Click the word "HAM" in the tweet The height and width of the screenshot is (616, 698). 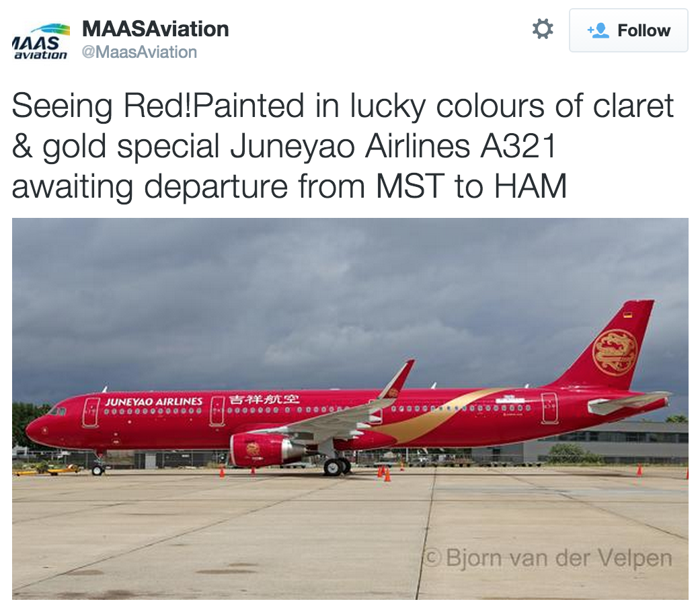tap(530, 186)
